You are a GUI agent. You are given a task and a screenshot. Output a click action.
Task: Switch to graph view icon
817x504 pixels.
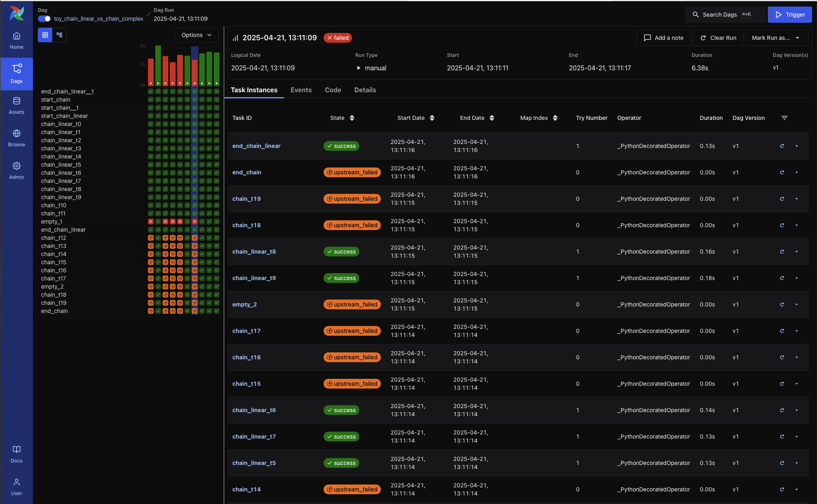[x=59, y=35]
